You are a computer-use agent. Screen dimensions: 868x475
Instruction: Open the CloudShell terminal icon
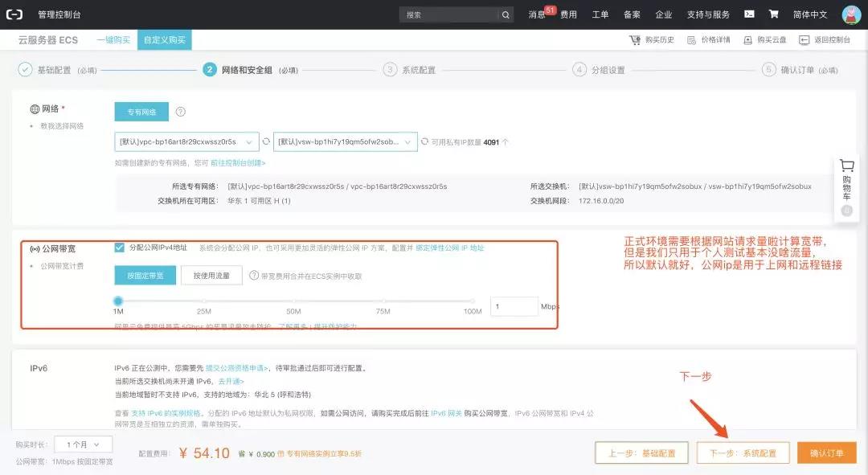tap(748, 14)
